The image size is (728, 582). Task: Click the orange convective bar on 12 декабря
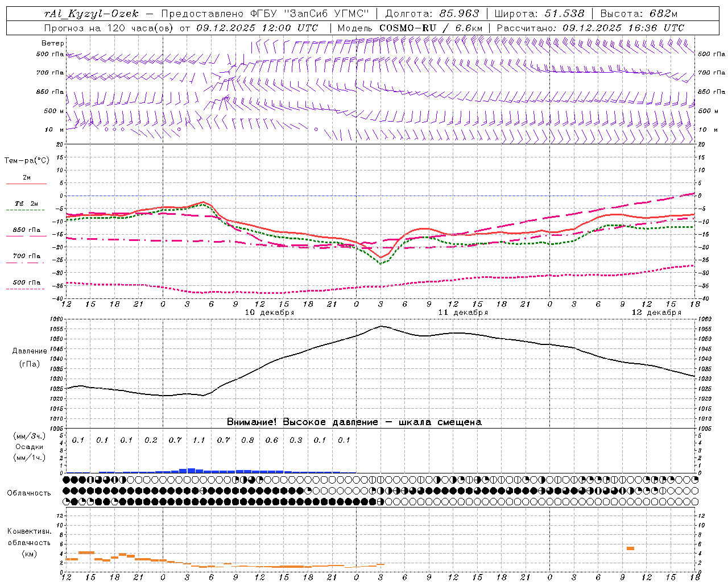pyautogui.click(x=630, y=548)
